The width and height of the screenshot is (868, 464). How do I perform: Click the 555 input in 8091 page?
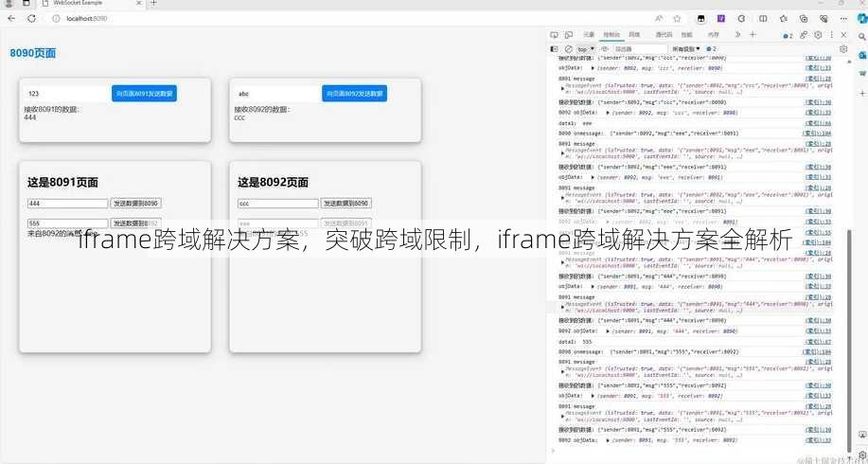[67, 223]
